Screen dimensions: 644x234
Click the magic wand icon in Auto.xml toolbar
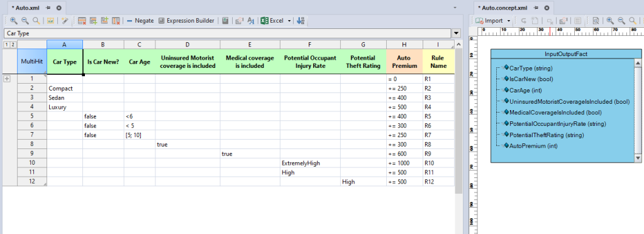pos(65,21)
